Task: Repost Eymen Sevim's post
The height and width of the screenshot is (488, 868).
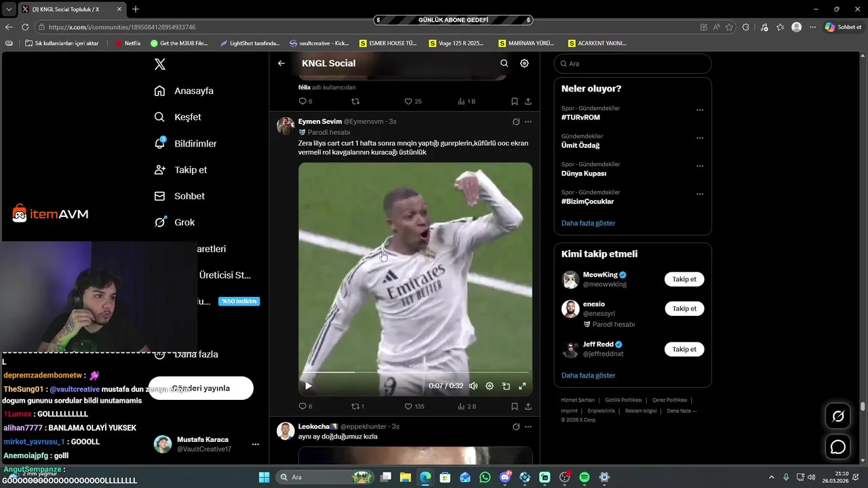Action: (x=355, y=407)
